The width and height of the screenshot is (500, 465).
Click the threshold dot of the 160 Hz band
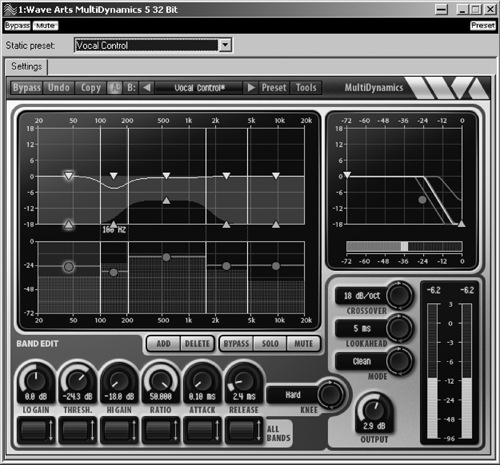[x=113, y=272]
